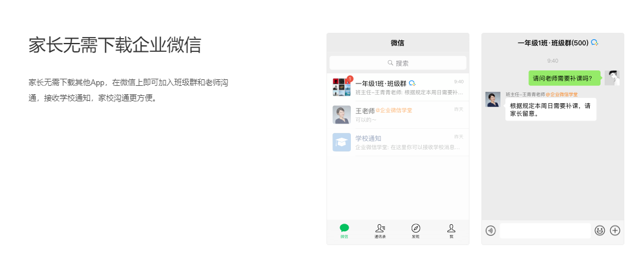Screen dimensions: 644x257
Task: Click the teacher's avatar in group chat
Action: pos(493,100)
